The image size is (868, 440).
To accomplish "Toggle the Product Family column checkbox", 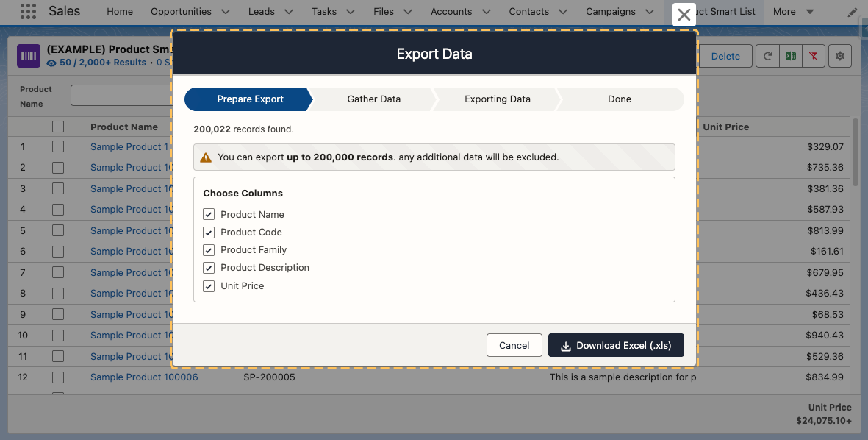I will 209,250.
